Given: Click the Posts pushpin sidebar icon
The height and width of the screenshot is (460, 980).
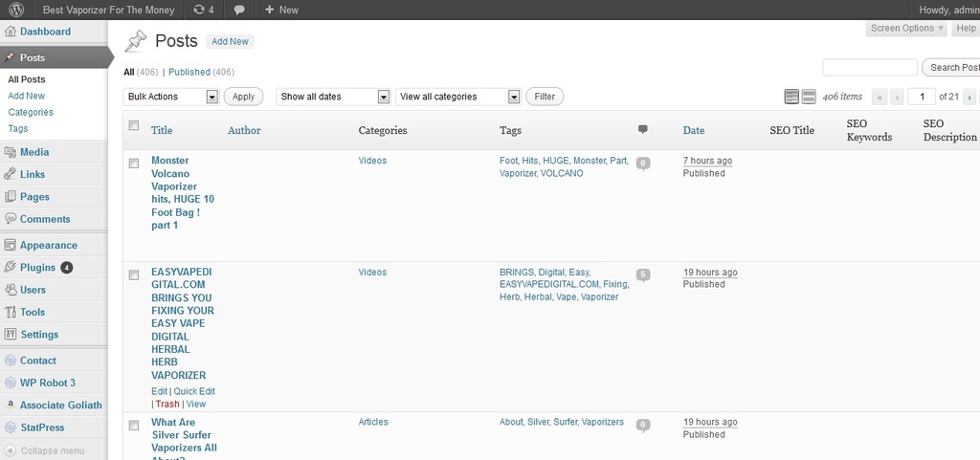Looking at the screenshot, I should coord(10,57).
